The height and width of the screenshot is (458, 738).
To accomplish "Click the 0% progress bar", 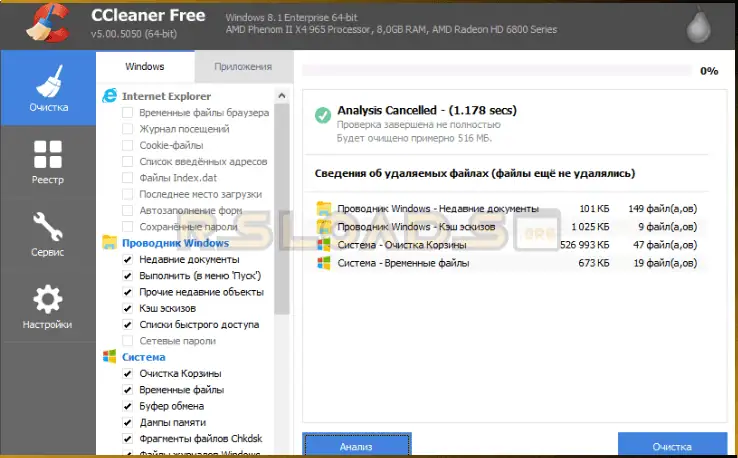I will pyautogui.click(x=497, y=71).
